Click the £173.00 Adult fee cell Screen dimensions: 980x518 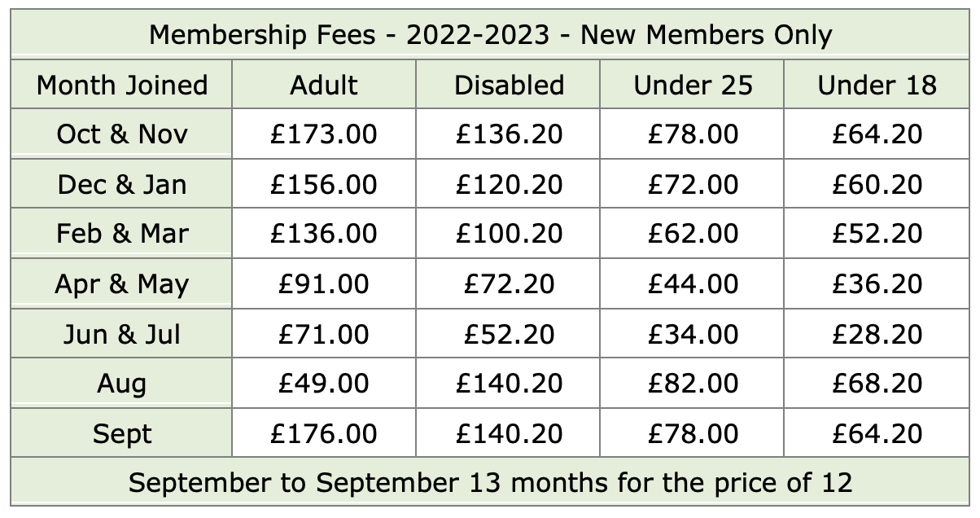coord(324,134)
